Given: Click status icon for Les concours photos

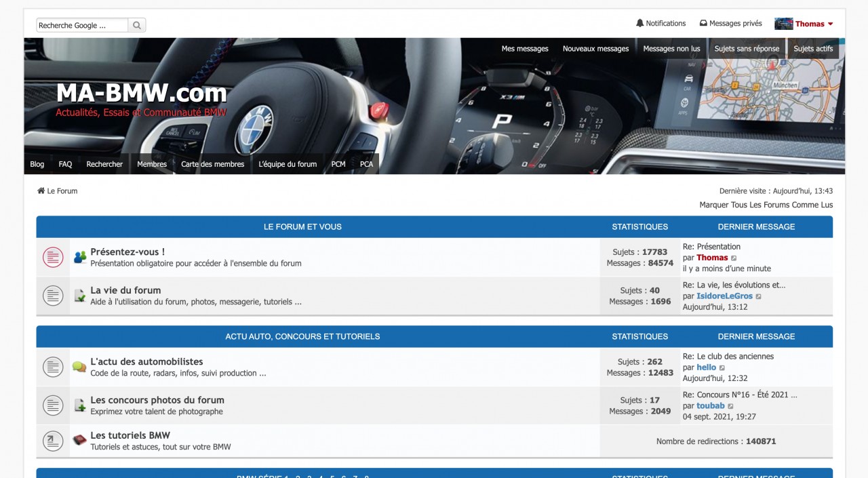Looking at the screenshot, I should point(53,405).
